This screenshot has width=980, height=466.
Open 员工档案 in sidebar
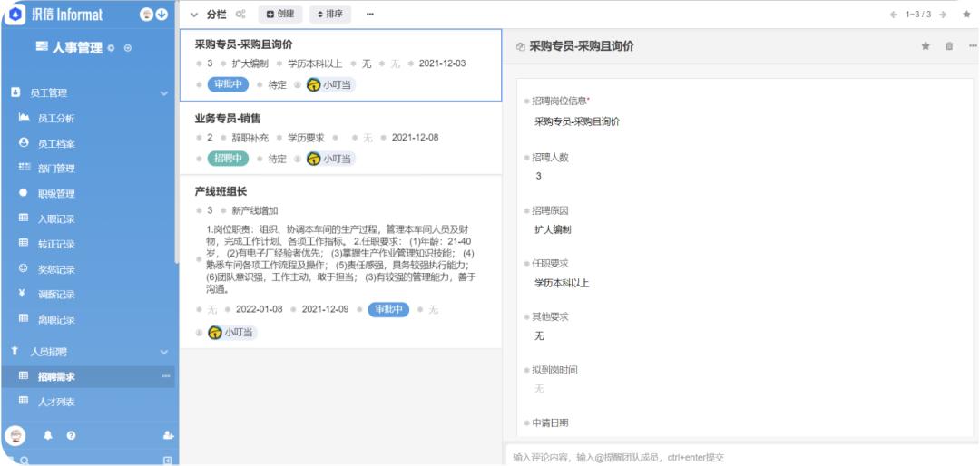click(x=56, y=143)
